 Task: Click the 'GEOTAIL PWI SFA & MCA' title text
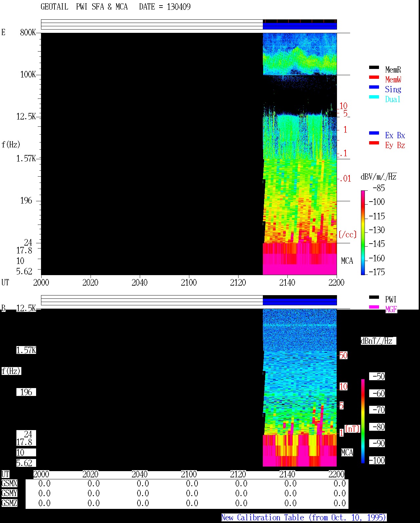point(84,7)
